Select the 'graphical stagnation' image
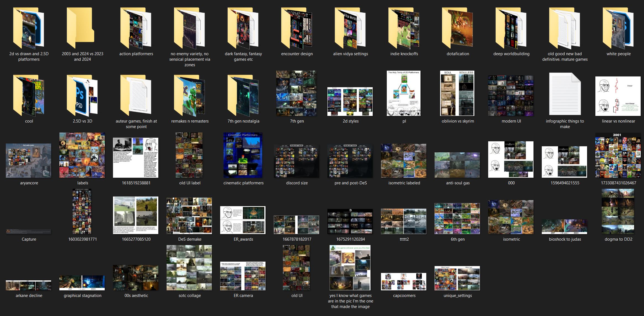Image resolution: width=644 pixels, height=316 pixels. 82,283
